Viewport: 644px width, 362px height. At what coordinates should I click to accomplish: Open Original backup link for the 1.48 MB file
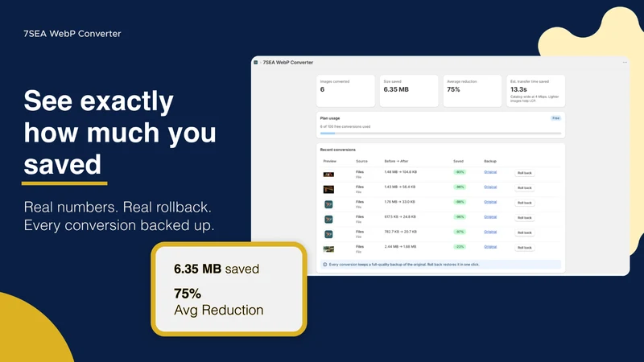(x=490, y=172)
